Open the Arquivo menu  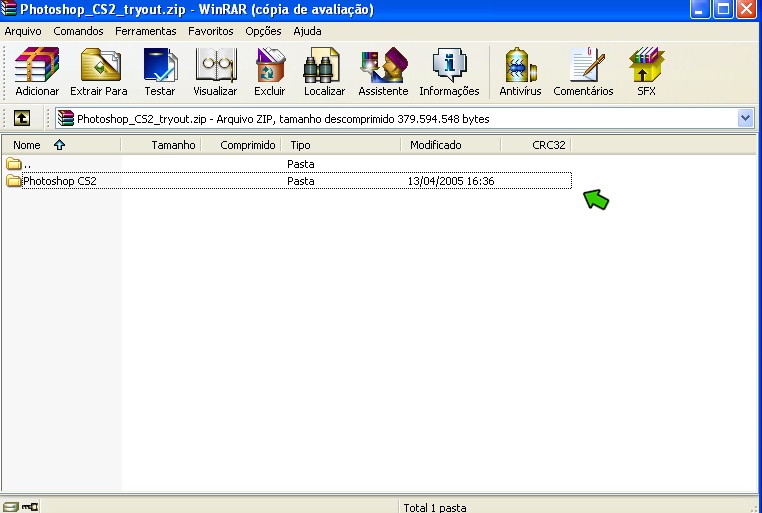[23, 31]
